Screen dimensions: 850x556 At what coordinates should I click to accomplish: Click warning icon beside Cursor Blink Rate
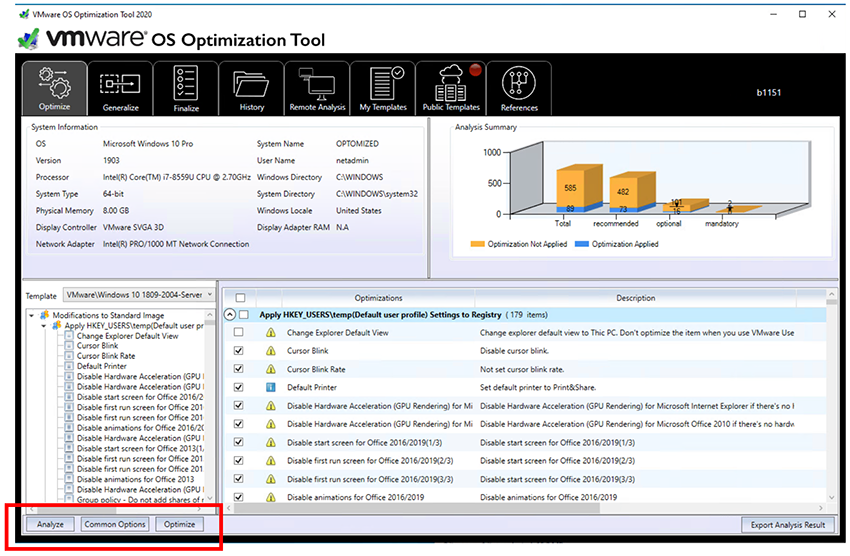[271, 369]
